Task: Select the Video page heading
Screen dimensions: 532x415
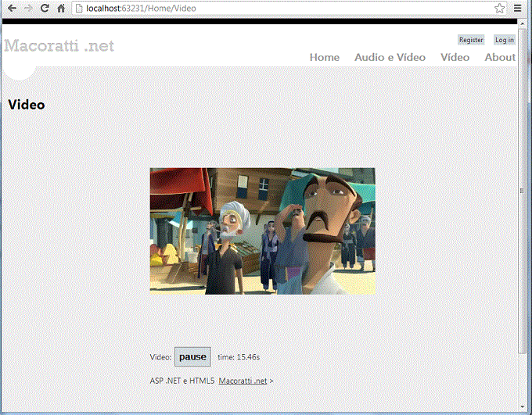Action: [27, 105]
